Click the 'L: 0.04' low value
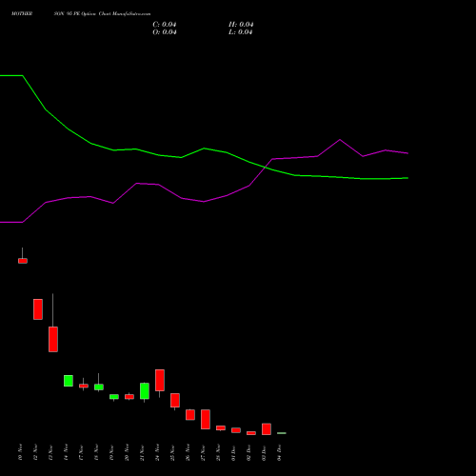Viewport: 476px width, 476px height. pyautogui.click(x=241, y=32)
